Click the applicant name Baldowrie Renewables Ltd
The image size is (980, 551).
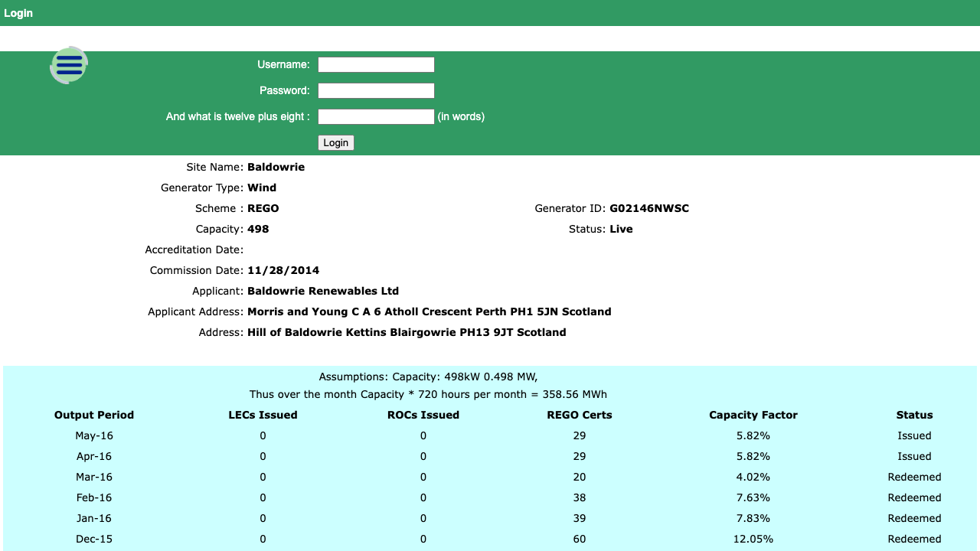[x=322, y=291]
